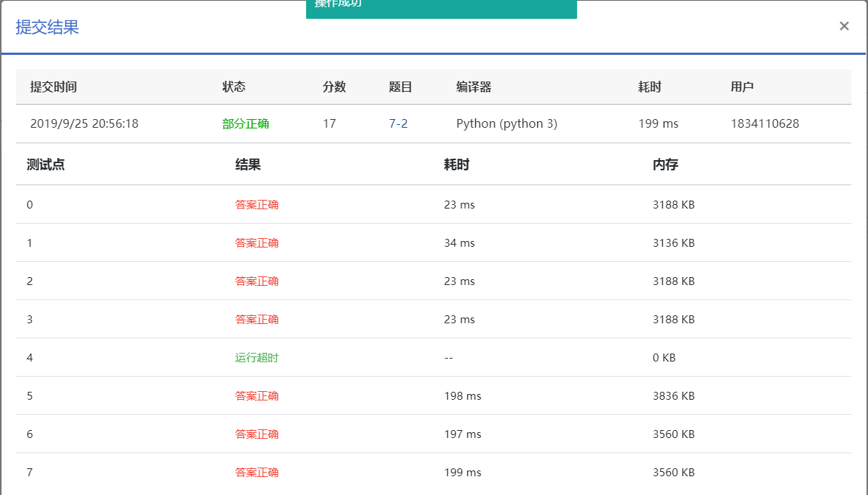This screenshot has height=495, width=868.
Task: Select the 23 ms time of test point 2
Action: click(x=459, y=281)
